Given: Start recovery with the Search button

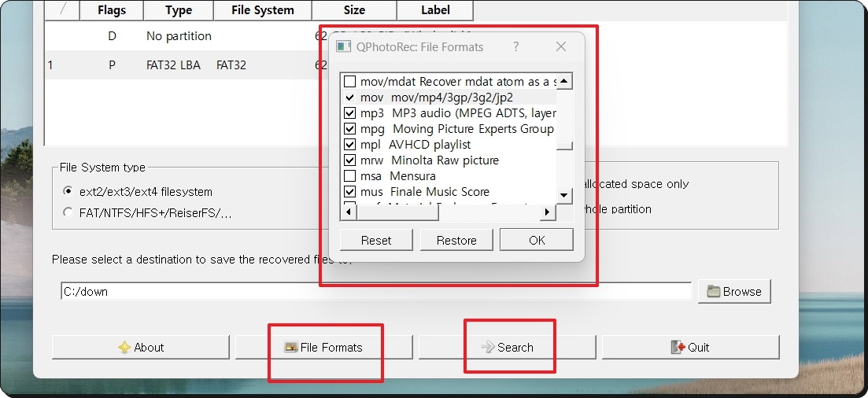Looking at the screenshot, I should click(507, 347).
